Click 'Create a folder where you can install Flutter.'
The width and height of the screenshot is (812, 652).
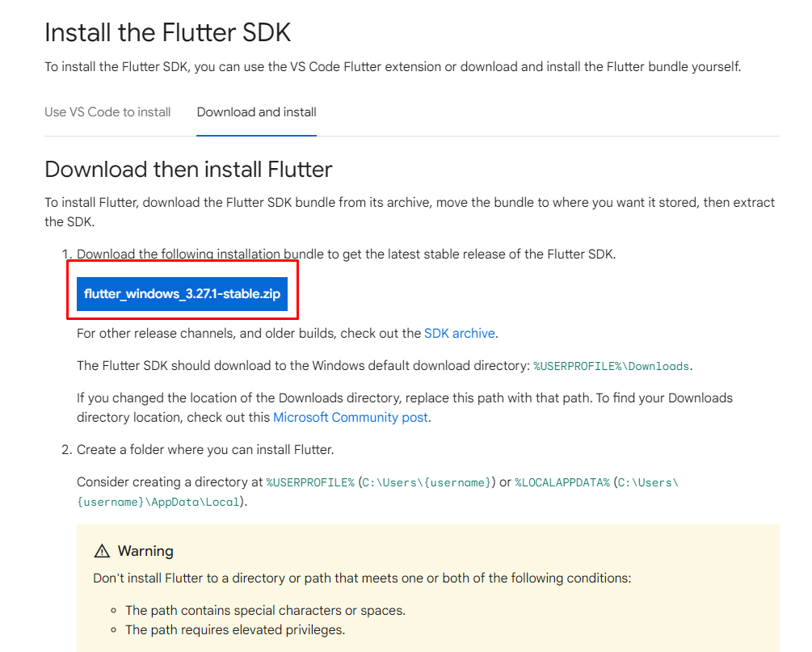tap(205, 449)
